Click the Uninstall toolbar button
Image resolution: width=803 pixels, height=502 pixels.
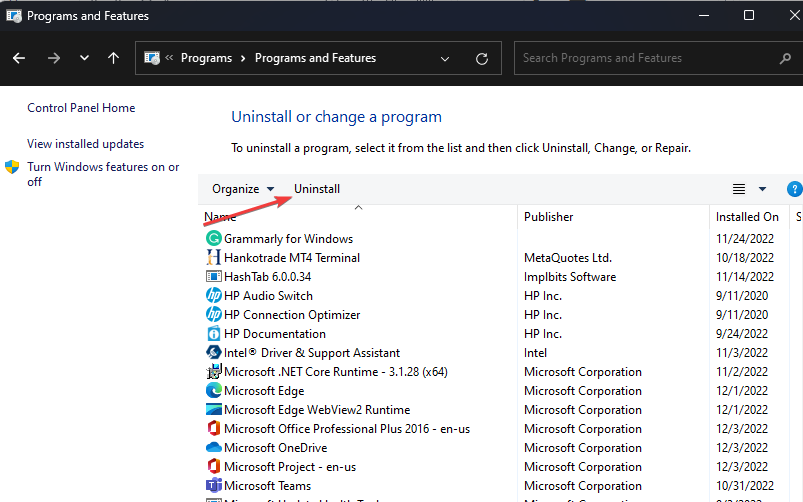[x=317, y=189]
